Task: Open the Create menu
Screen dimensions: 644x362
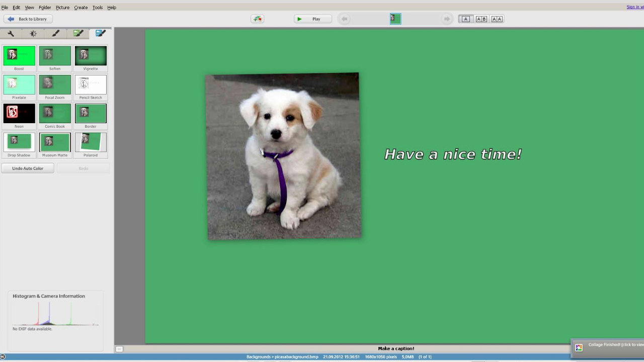Action: 80,8
